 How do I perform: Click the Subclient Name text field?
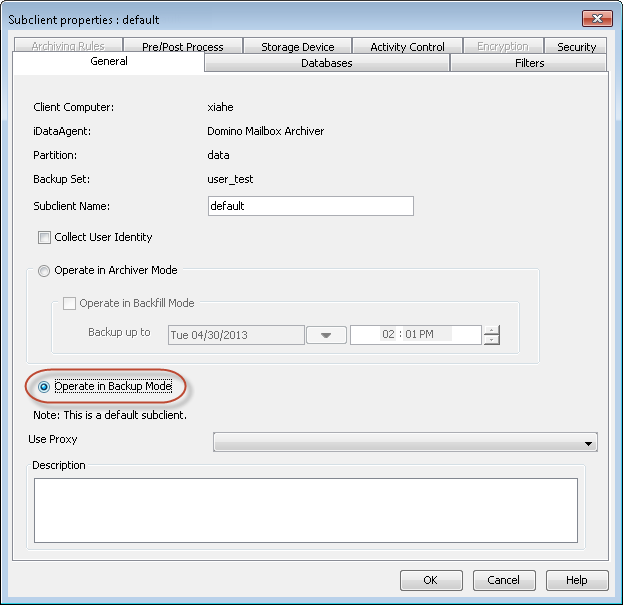pos(309,206)
